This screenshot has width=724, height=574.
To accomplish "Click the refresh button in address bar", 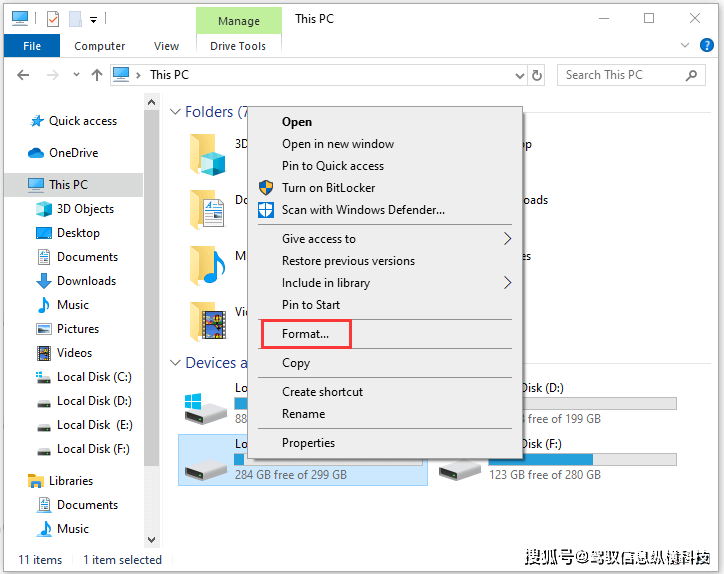I will tap(537, 75).
